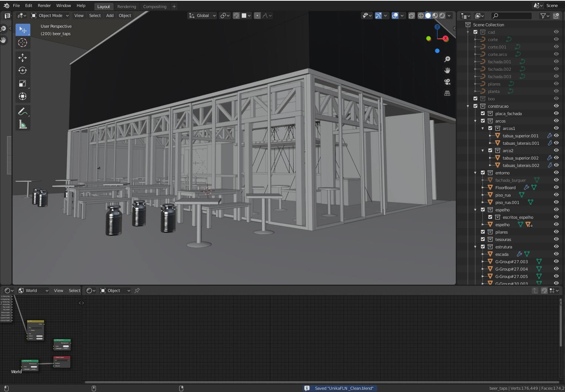Screen dimensions: 565x392
Task: Switch viewport to Wireframe shading
Action: coord(421,16)
